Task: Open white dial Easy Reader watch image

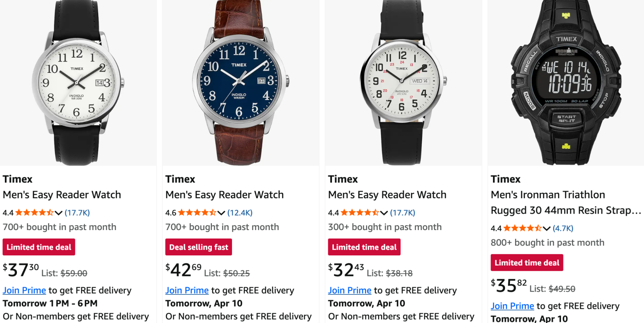Action: (78, 82)
